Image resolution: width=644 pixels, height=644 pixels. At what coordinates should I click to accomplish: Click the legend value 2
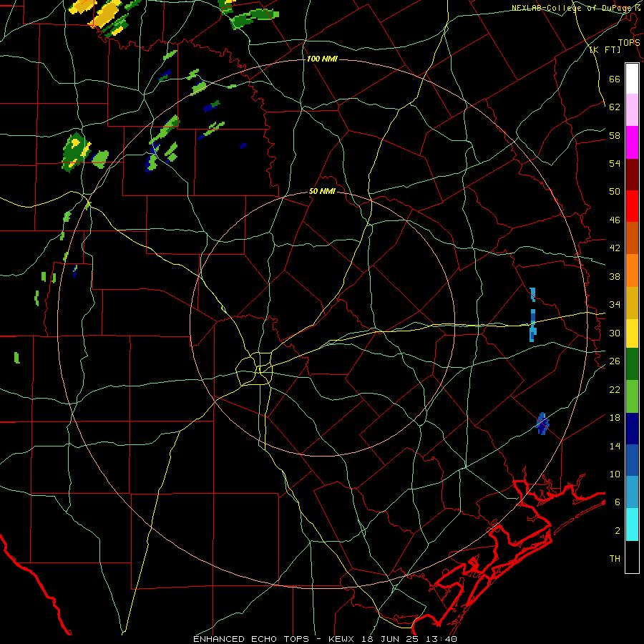tap(617, 531)
